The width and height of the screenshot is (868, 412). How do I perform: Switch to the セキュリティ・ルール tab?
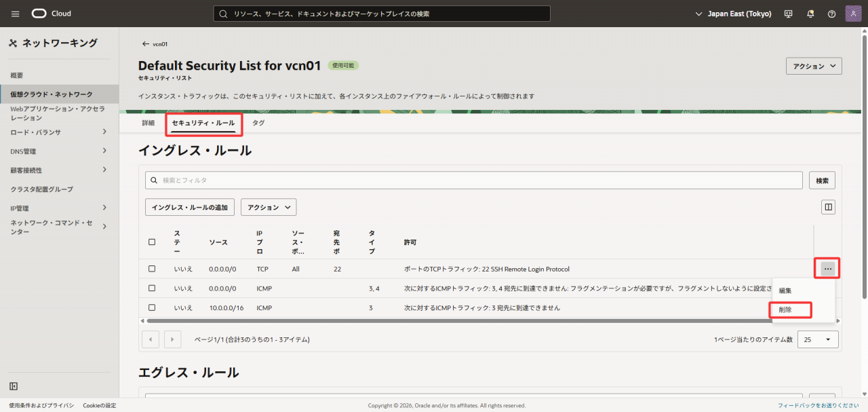point(203,123)
